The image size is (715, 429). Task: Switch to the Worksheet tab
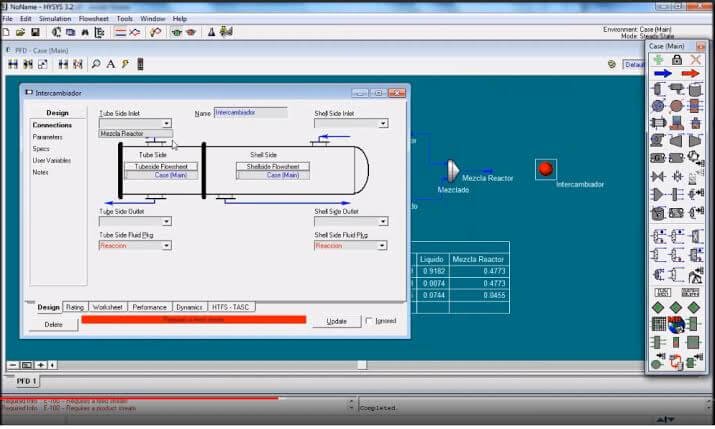[x=108, y=307]
